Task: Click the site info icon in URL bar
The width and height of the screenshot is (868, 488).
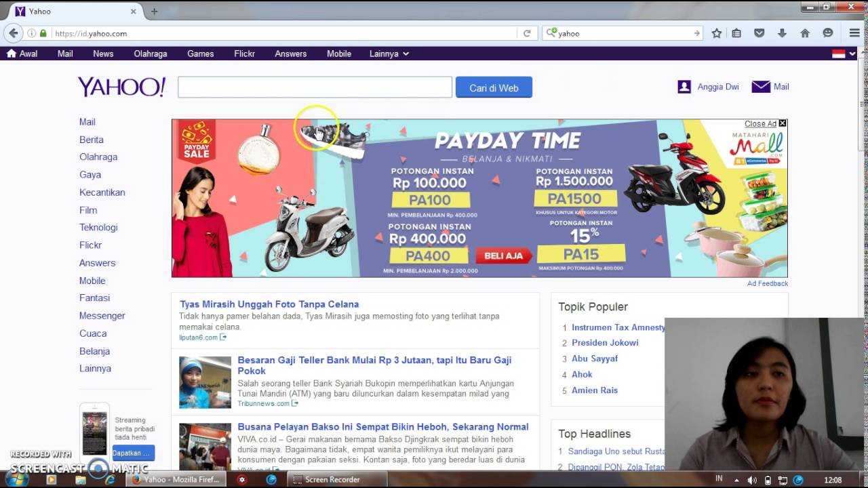Action: point(31,33)
